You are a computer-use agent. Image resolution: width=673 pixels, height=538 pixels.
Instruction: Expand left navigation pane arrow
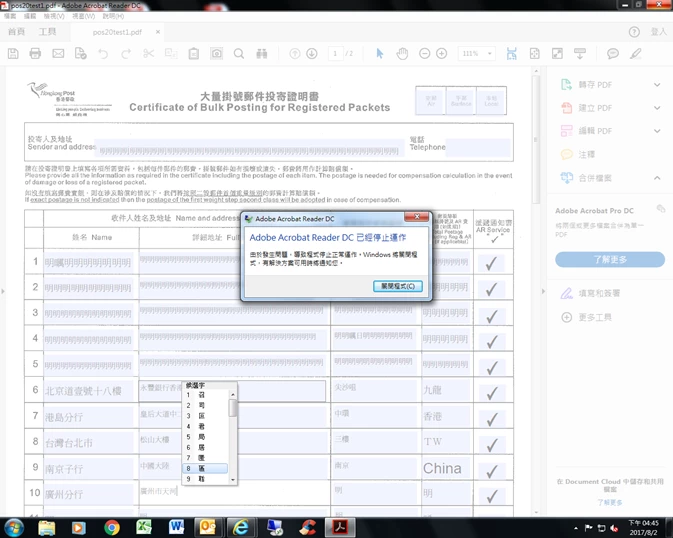pos(3,291)
